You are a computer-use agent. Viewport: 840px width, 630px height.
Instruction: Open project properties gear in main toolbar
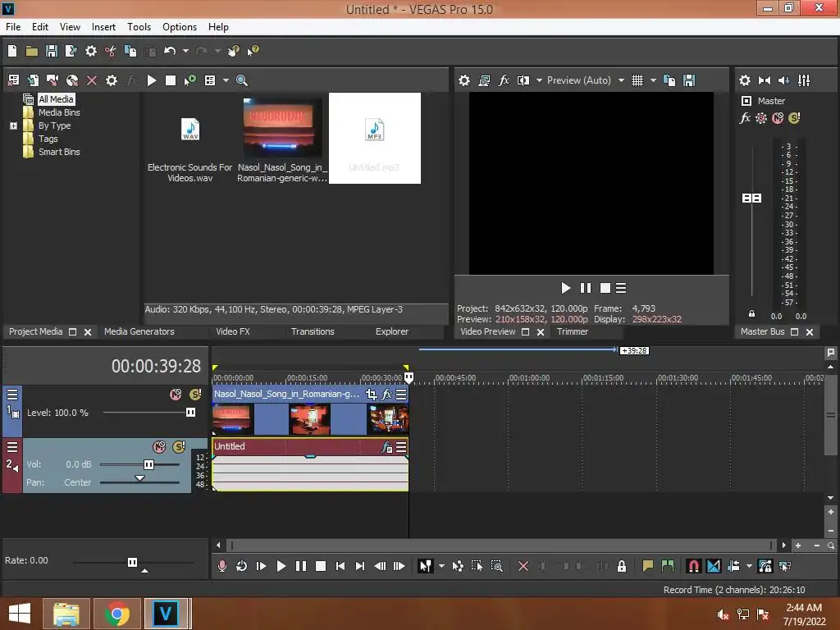[91, 51]
